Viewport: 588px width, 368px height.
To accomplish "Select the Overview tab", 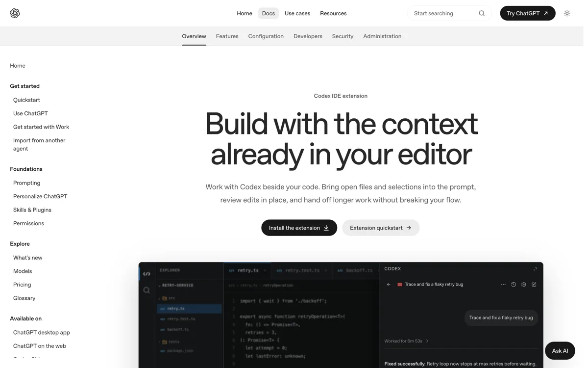I will [x=194, y=36].
